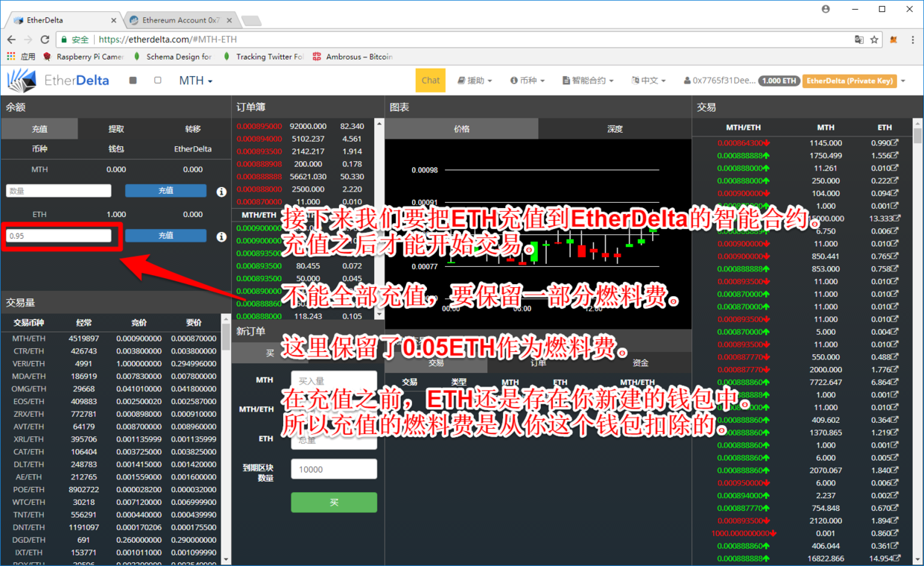Select the CTR/ETH market row
Viewport: 924px width, 566px height.
[112, 351]
